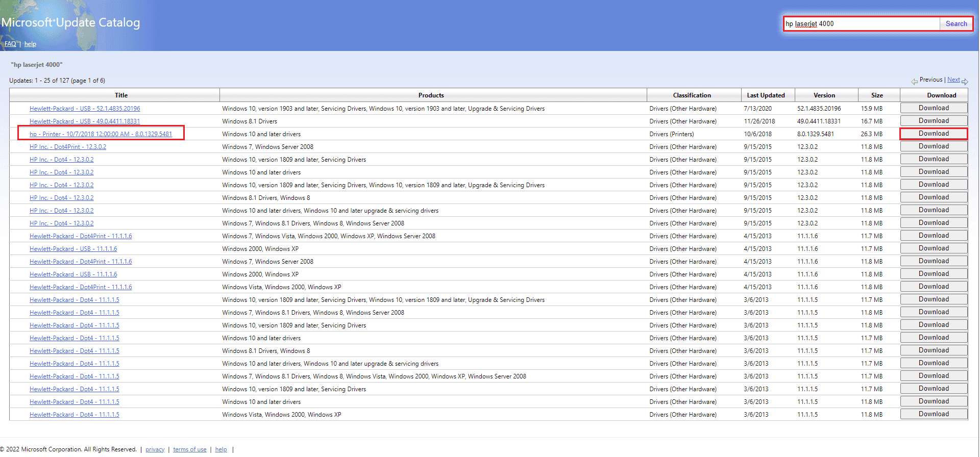Click the Microsoft Update Catalog logo title
Viewport: 980px width, 457px height.
[70, 22]
